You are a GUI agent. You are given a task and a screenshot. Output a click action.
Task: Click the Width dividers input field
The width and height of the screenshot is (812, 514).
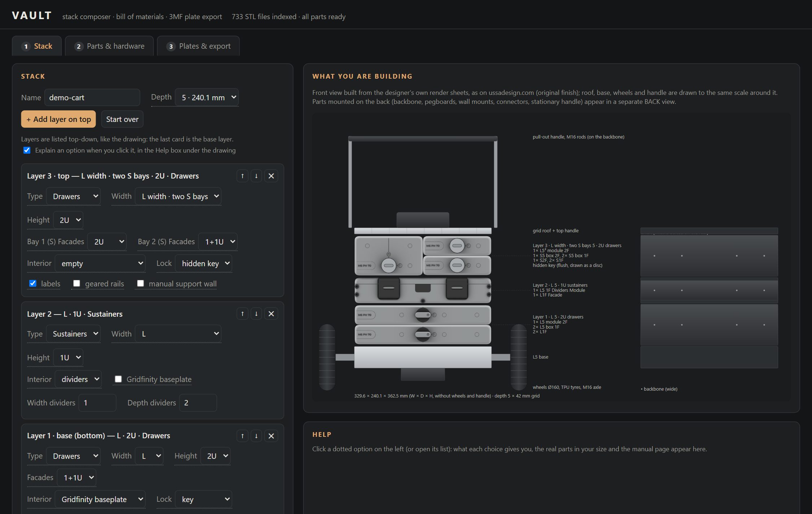[97, 403]
